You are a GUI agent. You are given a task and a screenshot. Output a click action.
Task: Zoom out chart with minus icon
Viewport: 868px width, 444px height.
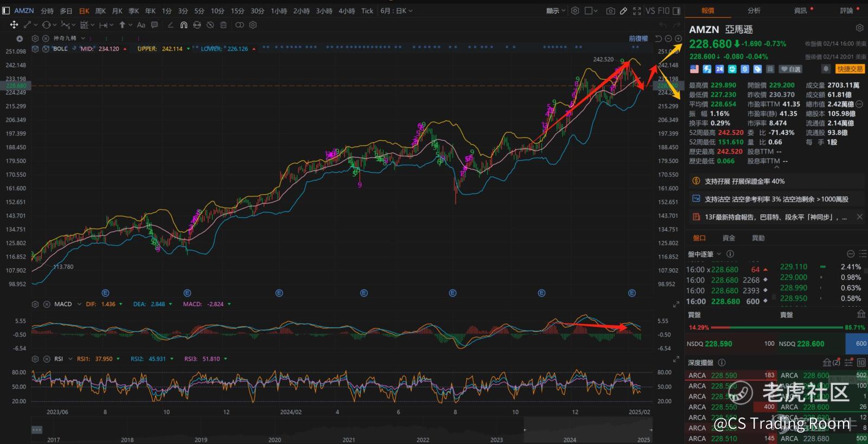tap(668, 39)
